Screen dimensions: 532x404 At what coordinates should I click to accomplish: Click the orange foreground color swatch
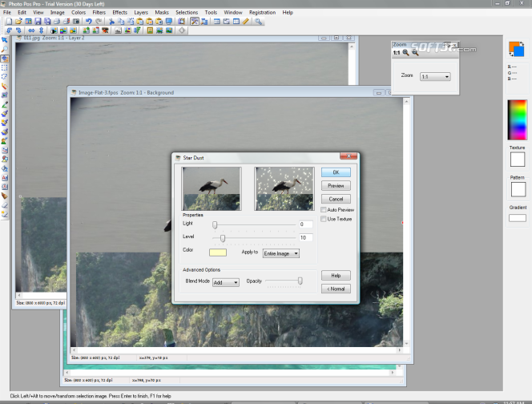[x=514, y=46]
